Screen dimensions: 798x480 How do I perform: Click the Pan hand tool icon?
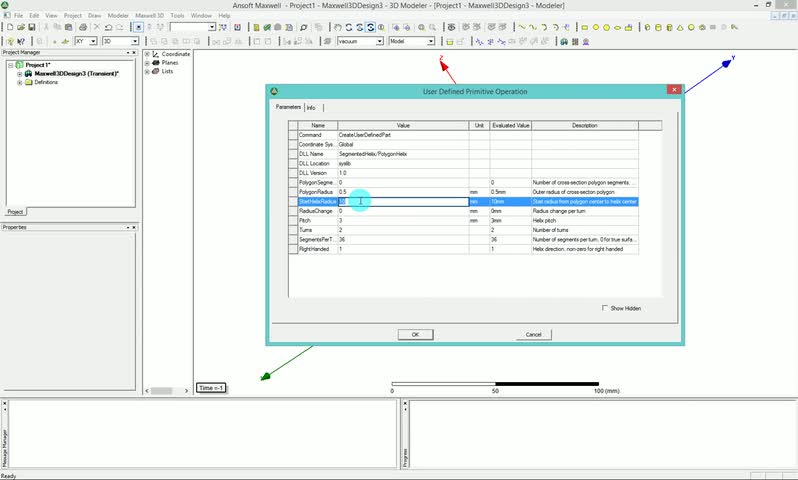pos(337,27)
